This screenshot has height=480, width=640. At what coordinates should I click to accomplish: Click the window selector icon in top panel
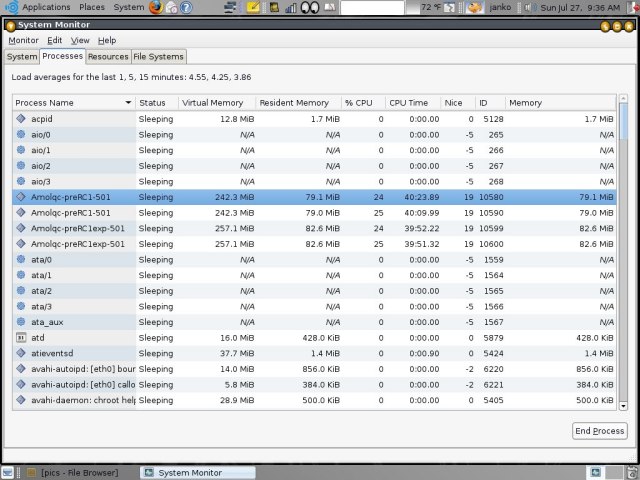231,7
